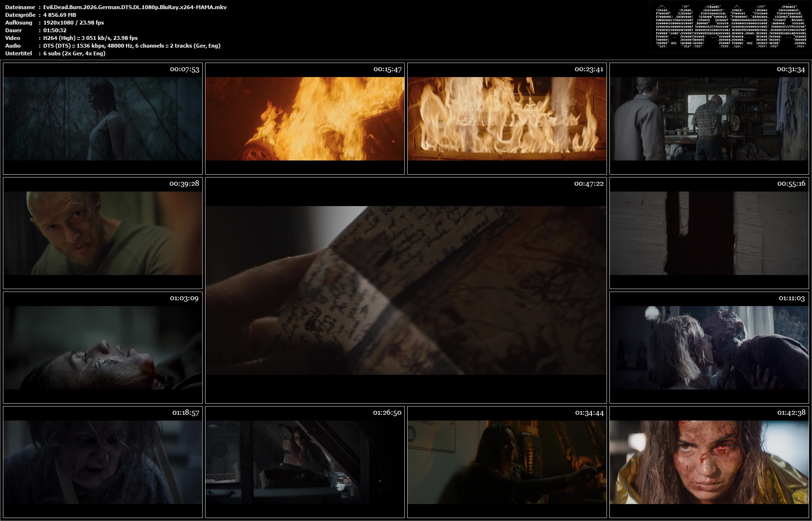This screenshot has width=812, height=521.
Task: Select the thumbnail at 01:34:44
Action: 507,462
